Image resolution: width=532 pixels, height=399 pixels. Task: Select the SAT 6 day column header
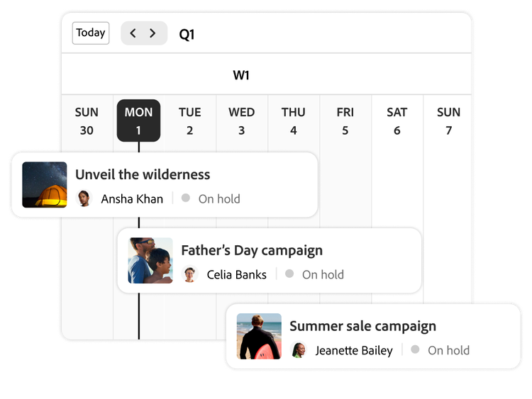pyautogui.click(x=397, y=120)
